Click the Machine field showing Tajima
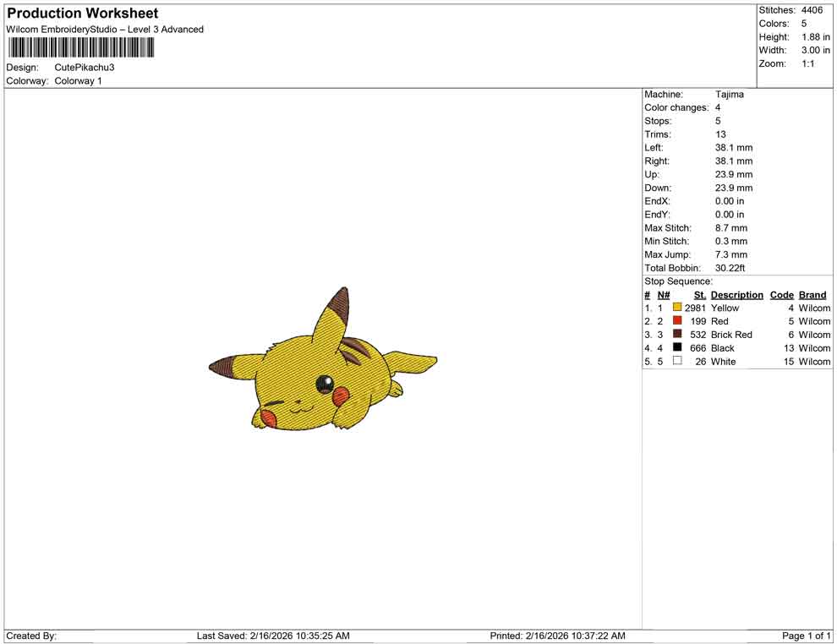The width and height of the screenshot is (837, 644). pos(730,94)
